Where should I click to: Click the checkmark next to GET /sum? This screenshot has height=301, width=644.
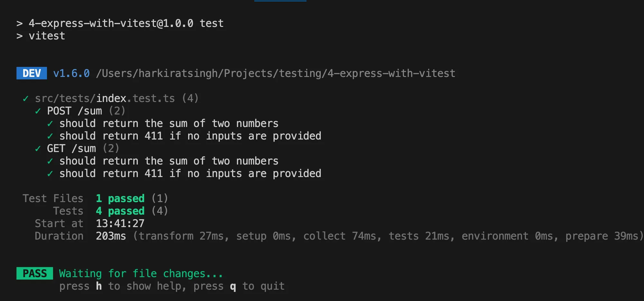pyautogui.click(x=38, y=149)
